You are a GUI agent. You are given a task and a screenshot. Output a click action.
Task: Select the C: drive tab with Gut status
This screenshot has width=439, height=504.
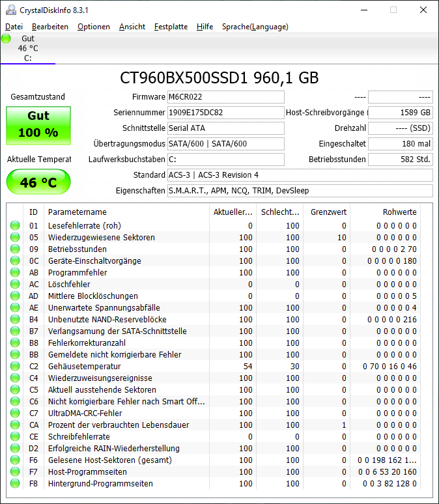[x=27, y=48]
